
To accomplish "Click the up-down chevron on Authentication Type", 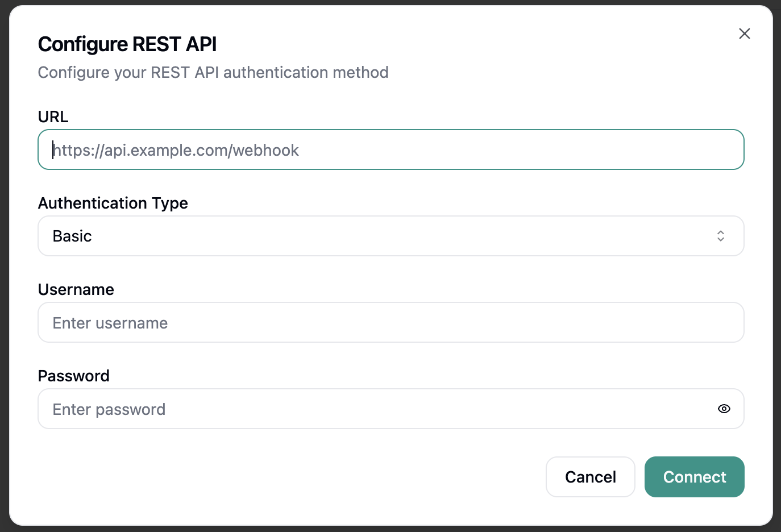I will click(x=720, y=236).
